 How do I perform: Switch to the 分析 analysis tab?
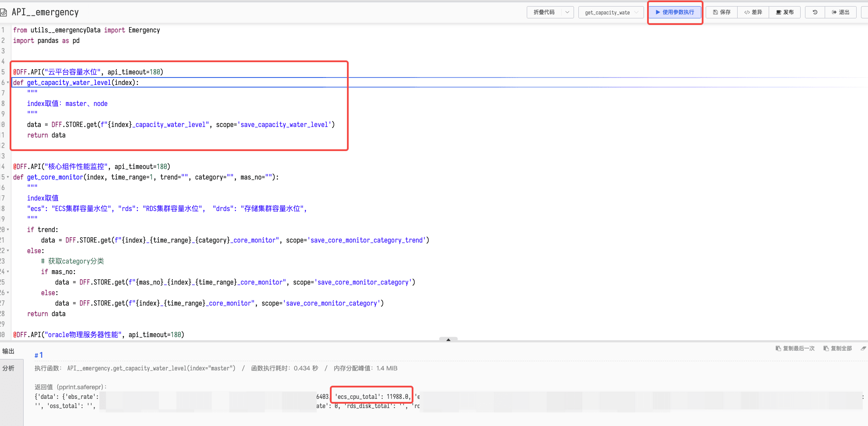pos(9,368)
